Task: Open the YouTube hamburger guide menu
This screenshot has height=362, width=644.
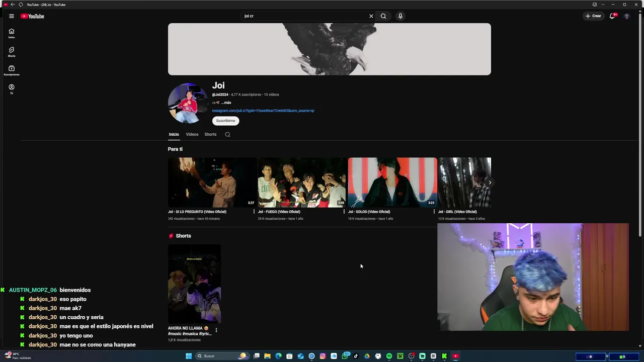Action: 11,16
